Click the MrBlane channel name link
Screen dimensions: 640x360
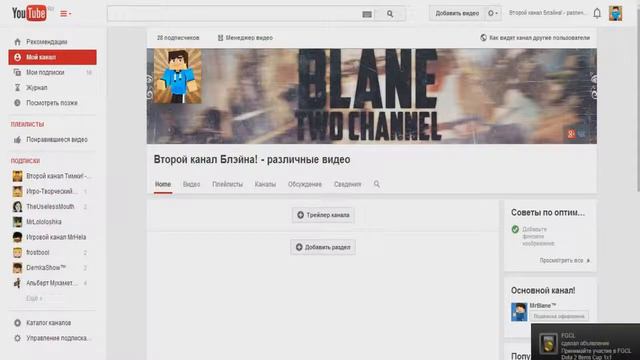coord(543,306)
